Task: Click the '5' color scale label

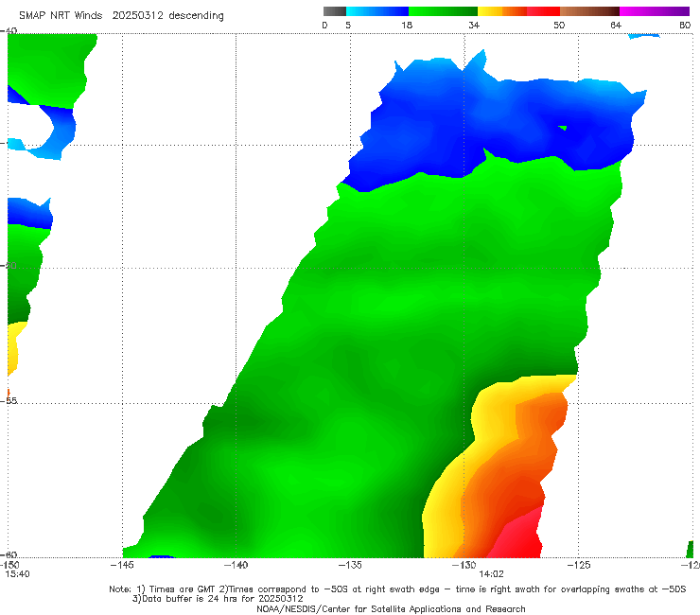Action: coord(348,25)
